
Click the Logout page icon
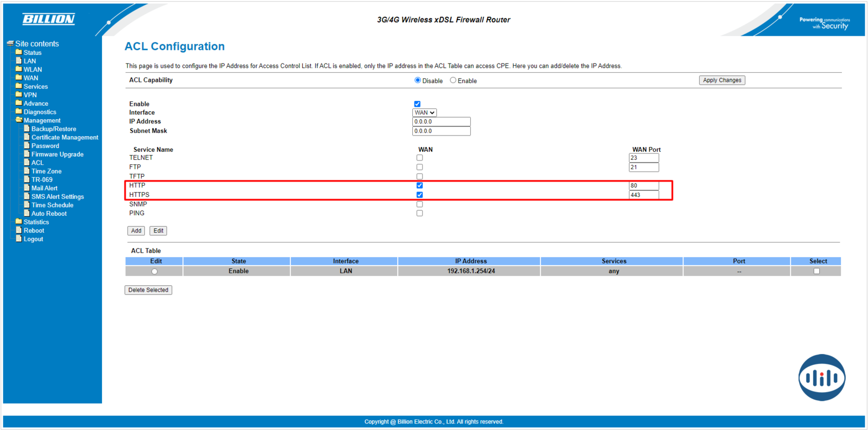coord(19,239)
